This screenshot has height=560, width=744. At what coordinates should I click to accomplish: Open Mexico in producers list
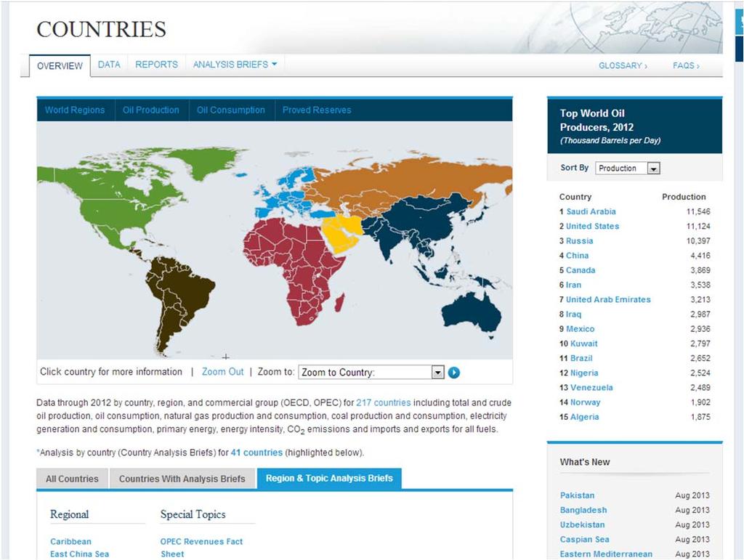point(580,329)
